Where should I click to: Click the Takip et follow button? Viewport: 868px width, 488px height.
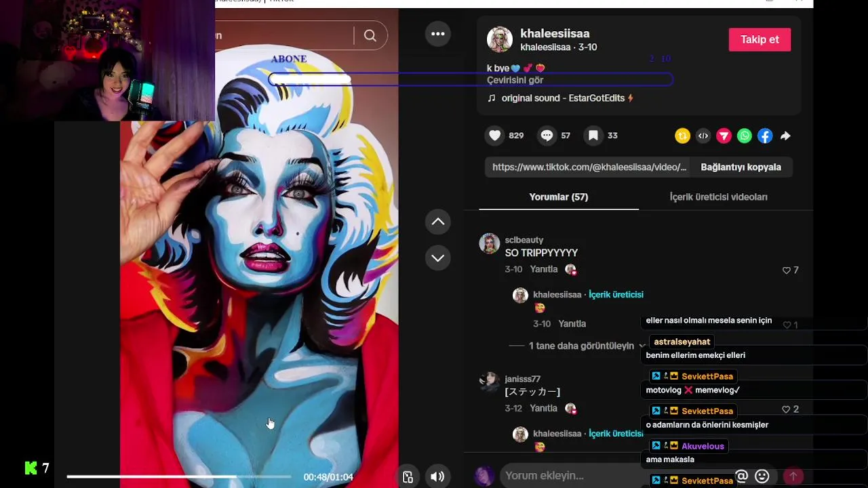(759, 39)
